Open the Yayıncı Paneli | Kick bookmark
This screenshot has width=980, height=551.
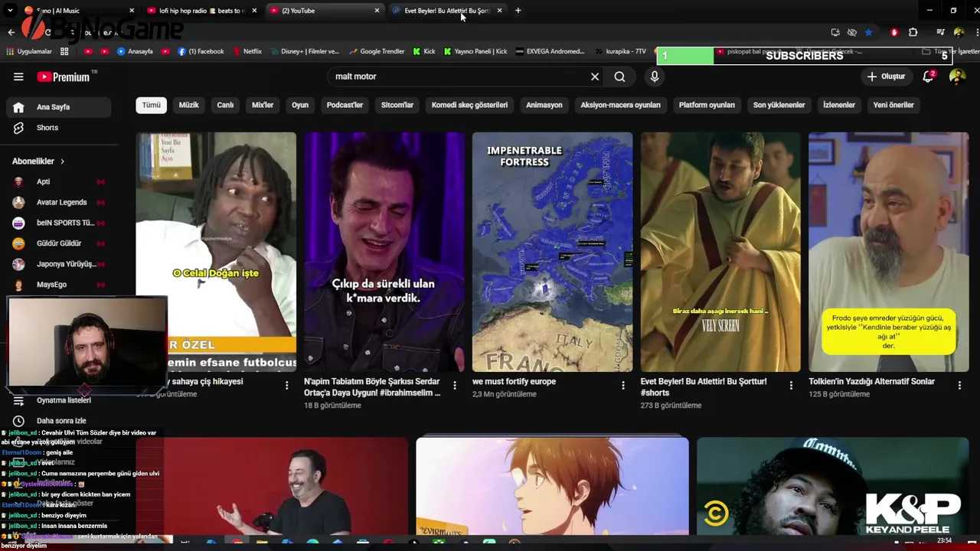[475, 51]
